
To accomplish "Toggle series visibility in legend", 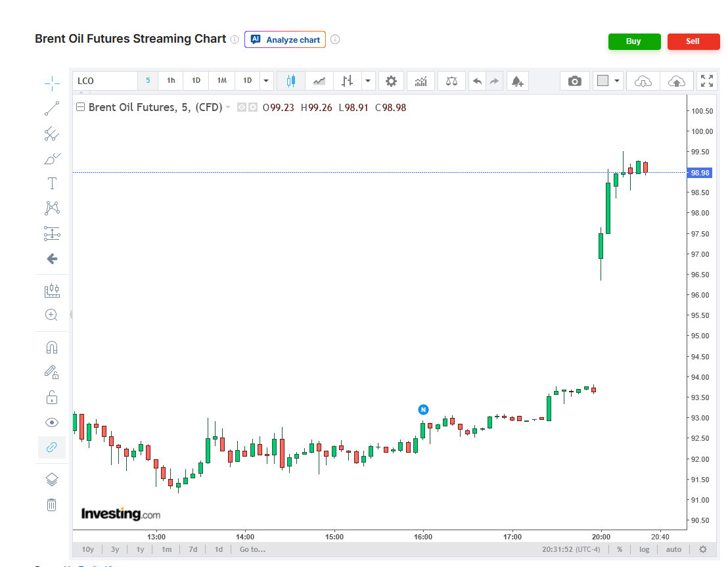I will click(241, 107).
